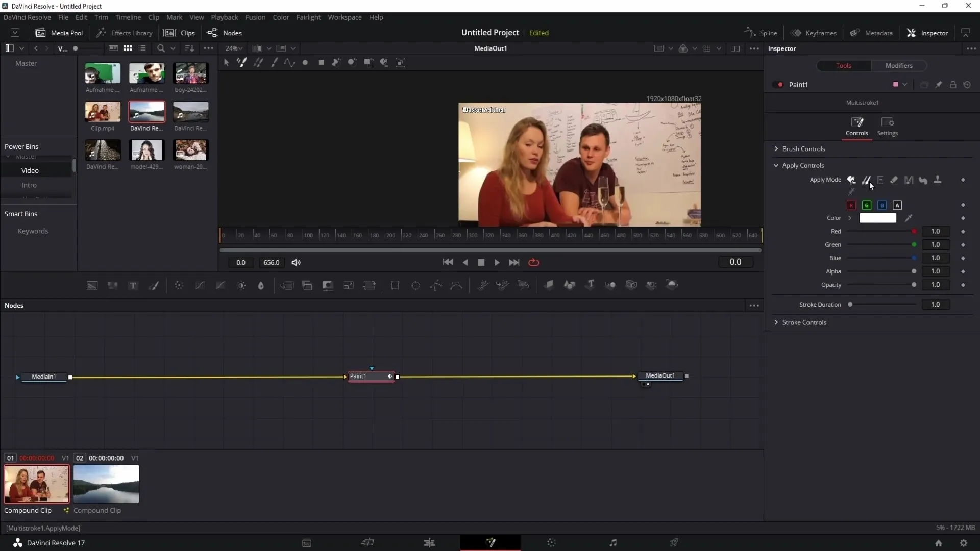This screenshot has height=551, width=980.
Task: Drag the Red channel color slider
Action: click(914, 231)
